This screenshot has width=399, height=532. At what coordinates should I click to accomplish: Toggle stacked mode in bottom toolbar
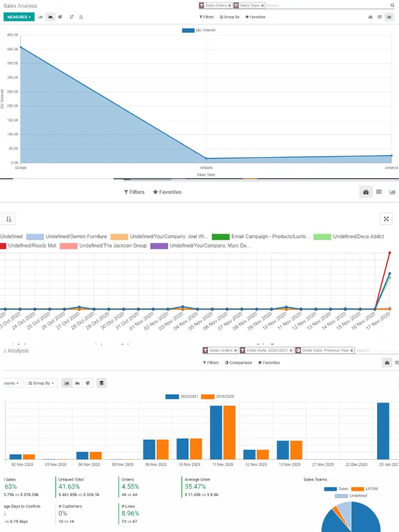[101, 383]
